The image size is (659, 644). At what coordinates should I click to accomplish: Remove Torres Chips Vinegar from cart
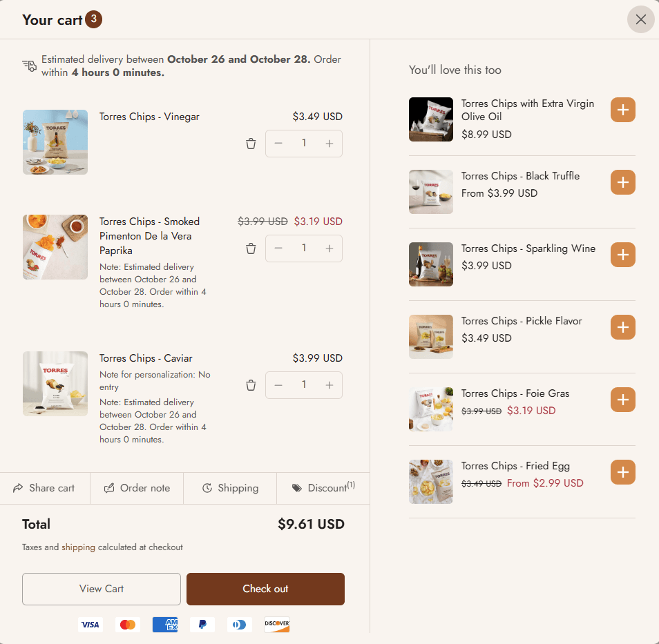251,144
